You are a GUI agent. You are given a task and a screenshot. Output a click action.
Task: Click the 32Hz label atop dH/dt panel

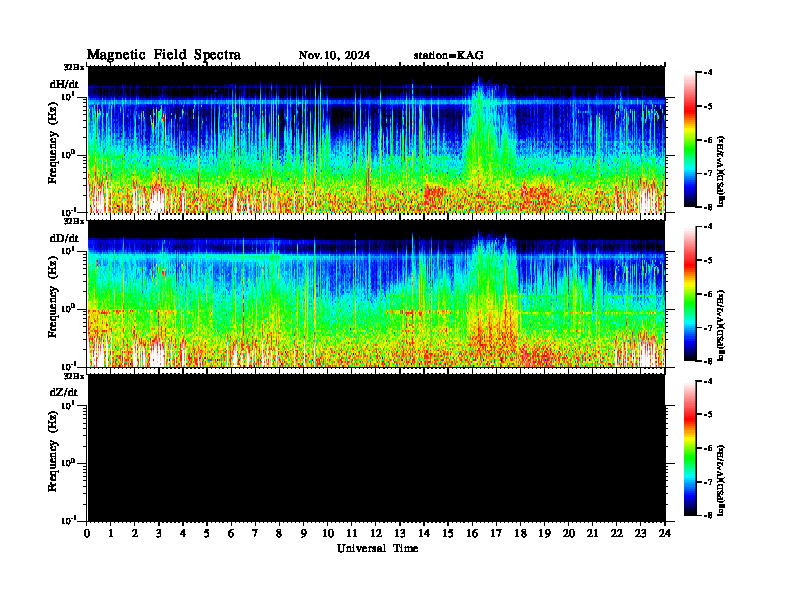pyautogui.click(x=74, y=67)
